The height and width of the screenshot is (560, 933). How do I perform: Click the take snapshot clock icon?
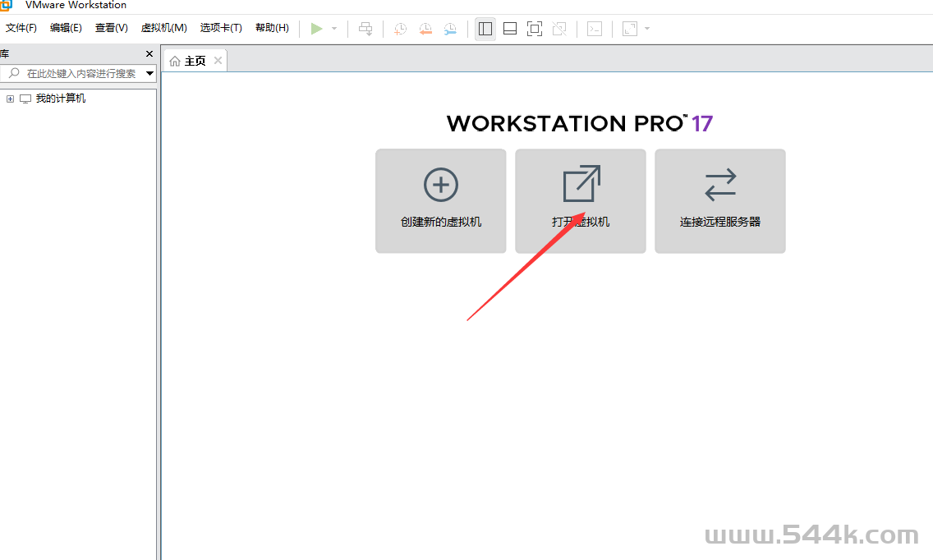point(400,29)
